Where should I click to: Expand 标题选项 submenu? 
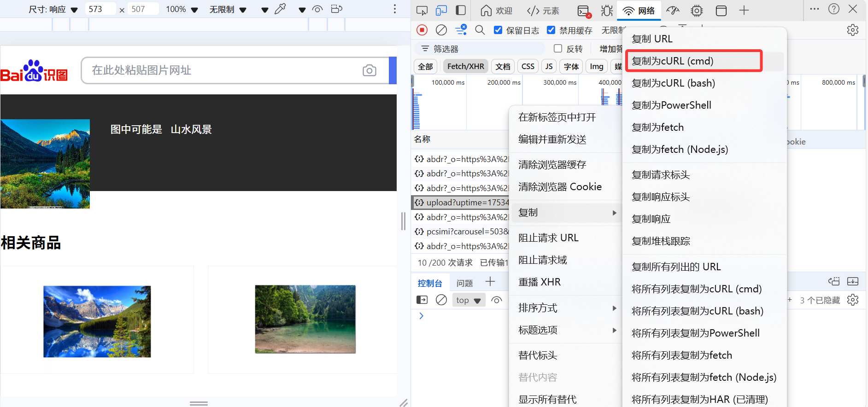coord(566,330)
